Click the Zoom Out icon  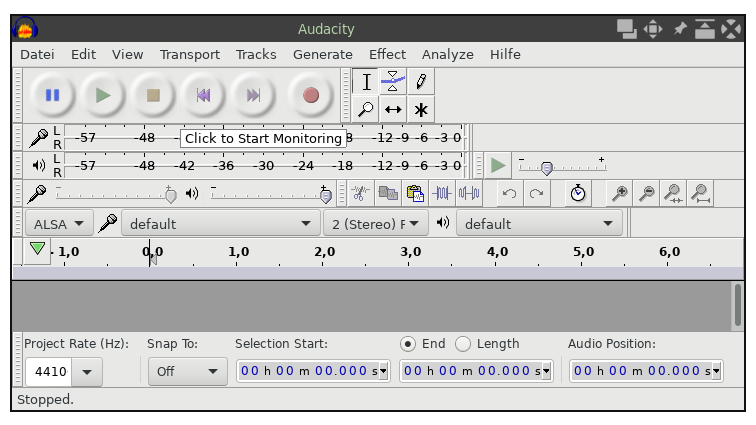click(646, 193)
